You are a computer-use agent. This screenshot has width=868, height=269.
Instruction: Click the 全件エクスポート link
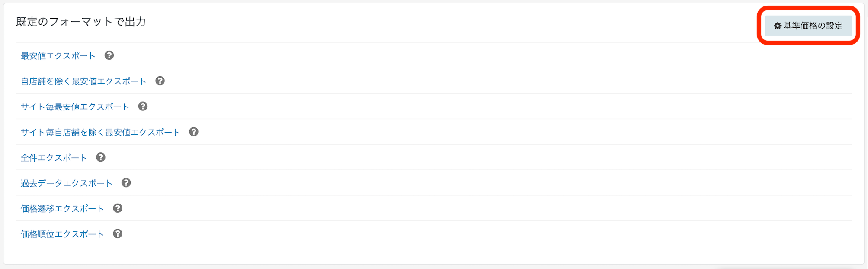pyautogui.click(x=54, y=158)
